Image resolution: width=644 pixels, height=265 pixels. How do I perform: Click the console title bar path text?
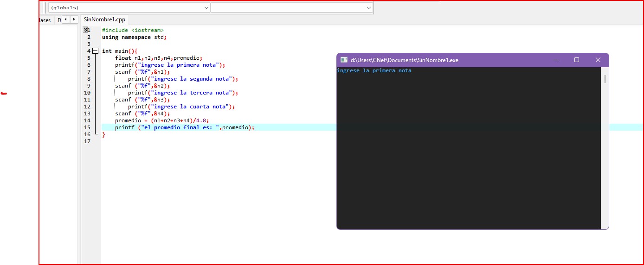click(404, 60)
